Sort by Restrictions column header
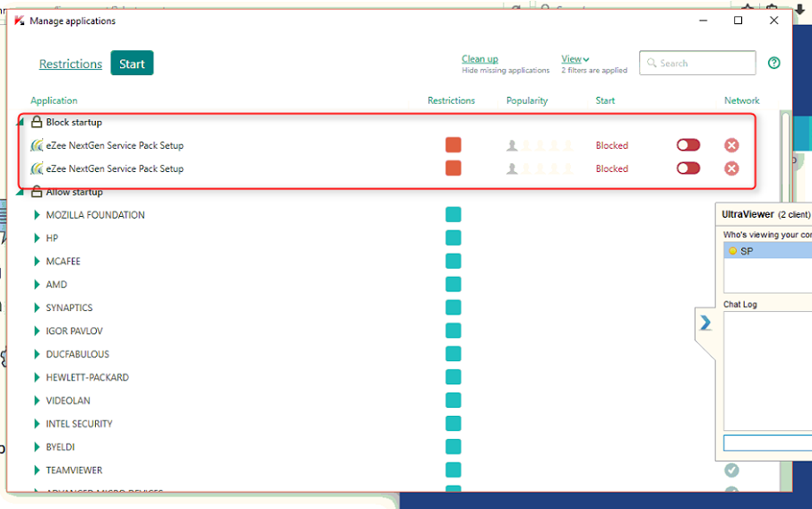The height and width of the screenshot is (509, 812). pos(451,100)
